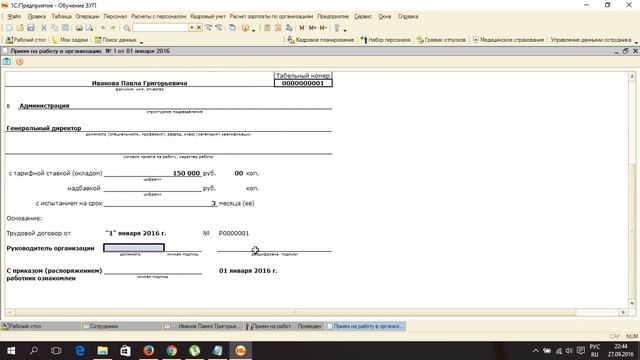Screen dimensions: 640x360
Task: Open the Сервис menu
Action: click(363, 17)
